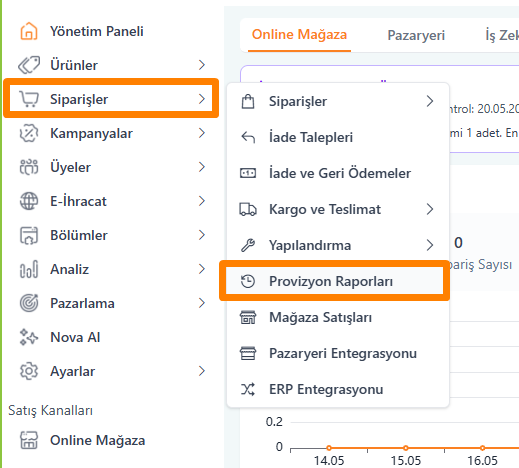Click the Kargo ve Teslimat truck icon

click(x=248, y=209)
